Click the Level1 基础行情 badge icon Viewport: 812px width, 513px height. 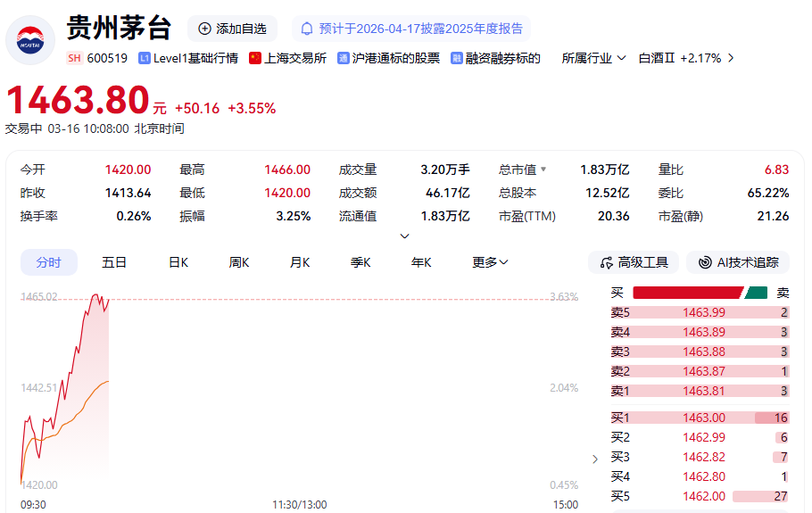coord(144,58)
